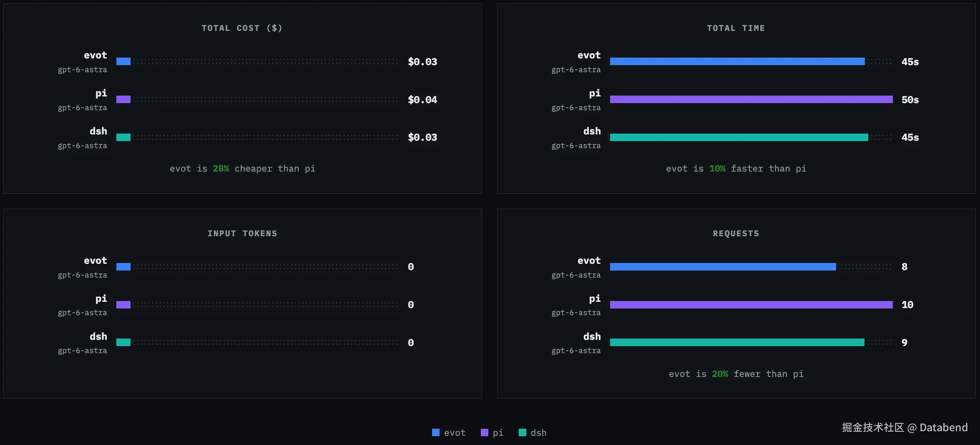The width and height of the screenshot is (980, 445).
Task: Click the dsh bar in Input Tokens
Action: [x=123, y=342]
